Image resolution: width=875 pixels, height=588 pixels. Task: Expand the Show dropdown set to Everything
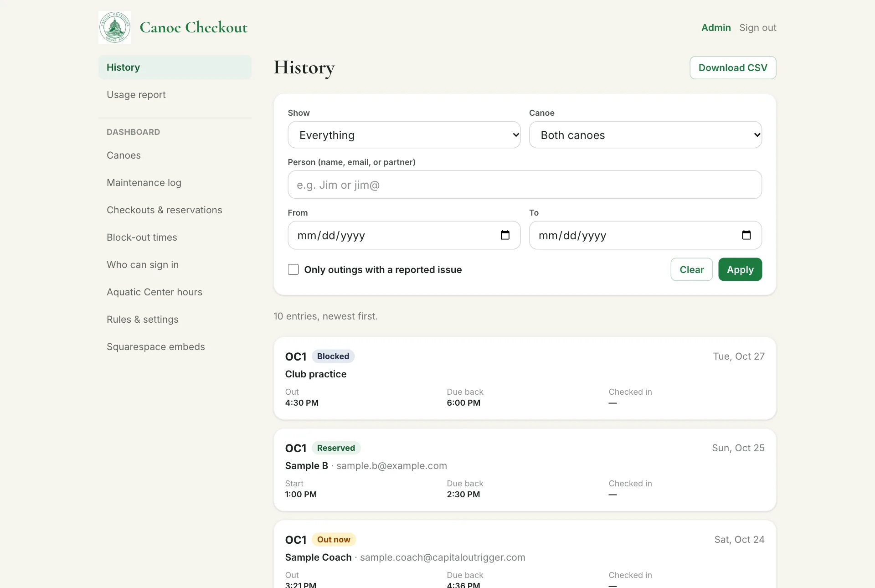(x=404, y=135)
